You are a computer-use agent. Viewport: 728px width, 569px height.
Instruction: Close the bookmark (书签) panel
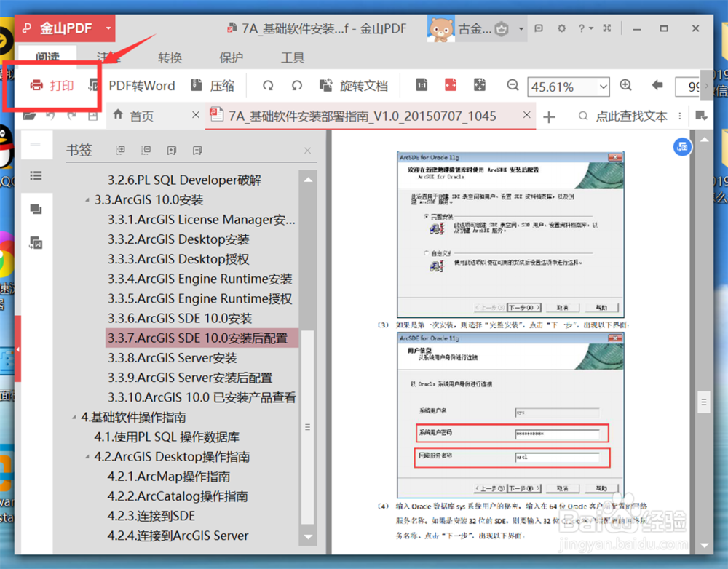pyautogui.click(x=306, y=151)
